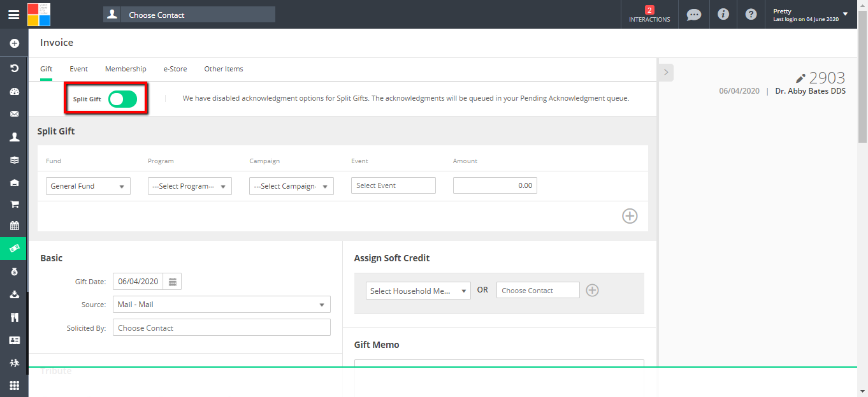Click the plus add-new sidebar icon
This screenshot has width=868, height=397.
[14, 43]
